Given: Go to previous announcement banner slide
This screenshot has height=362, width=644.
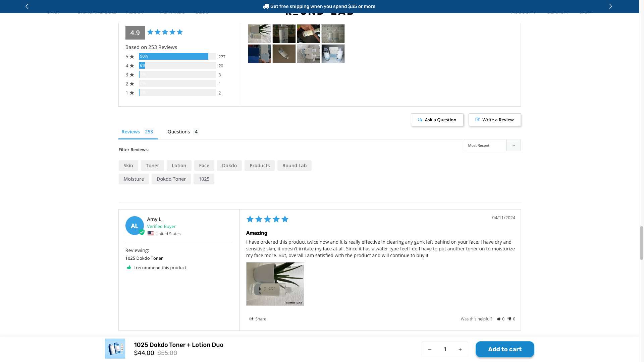Looking at the screenshot, I should tap(27, 6).
